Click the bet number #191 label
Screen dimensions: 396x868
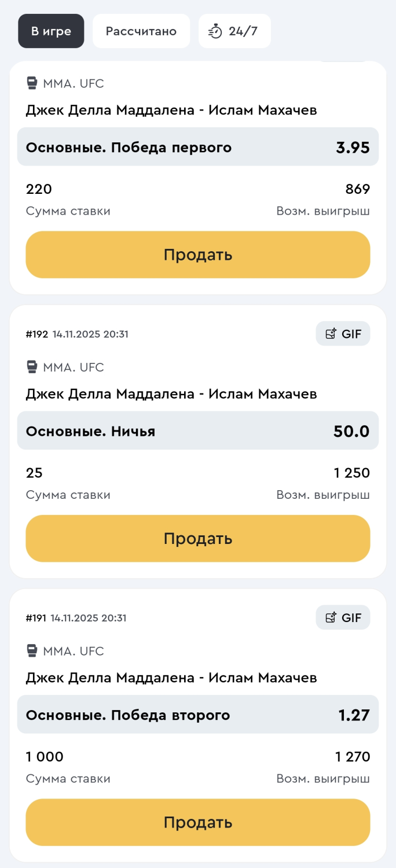point(36,617)
